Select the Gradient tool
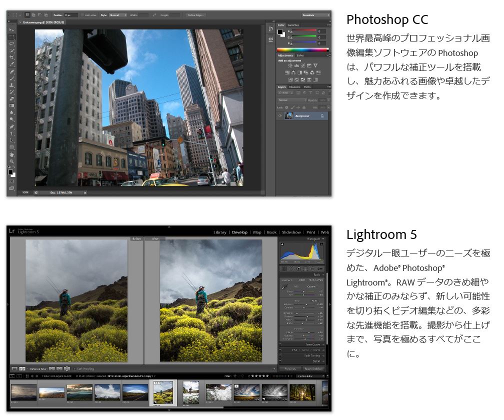This screenshot has height=420, width=504. tap(11, 105)
